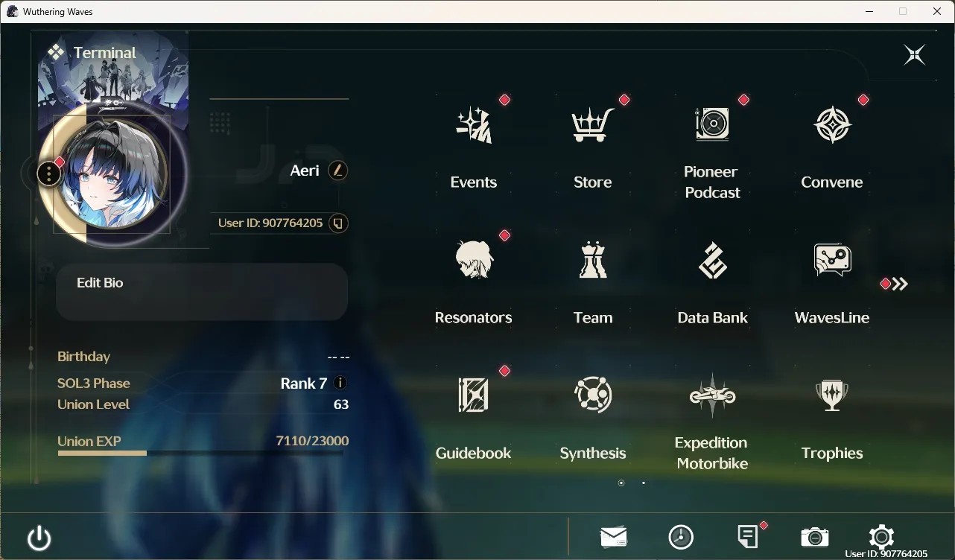Click the Terminal title text
The height and width of the screenshot is (560, 955).
104,53
